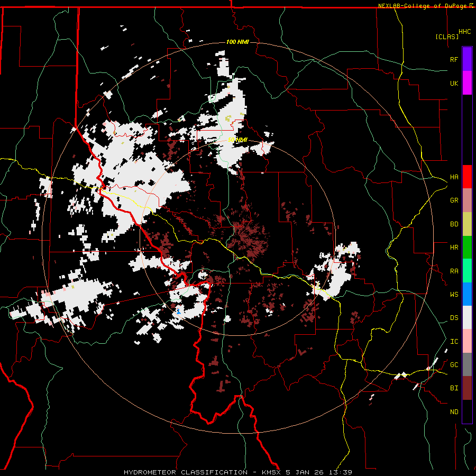Pick the dark brown BI legend swatch

pyautogui.click(x=467, y=388)
